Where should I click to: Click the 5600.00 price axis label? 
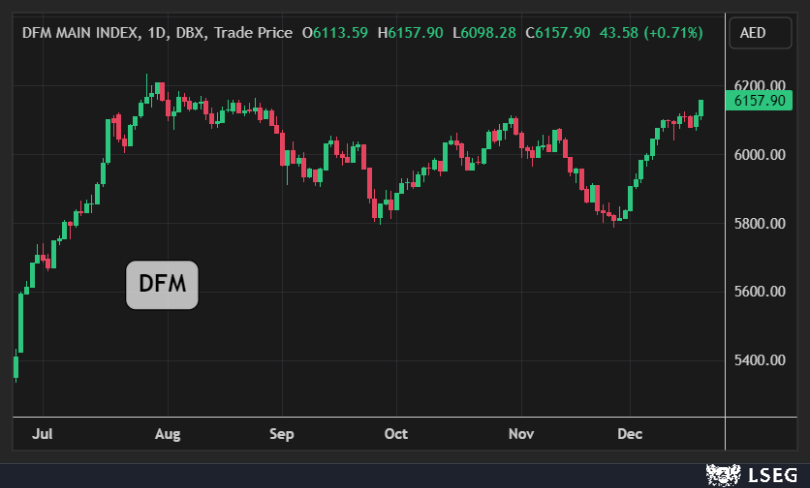759,292
